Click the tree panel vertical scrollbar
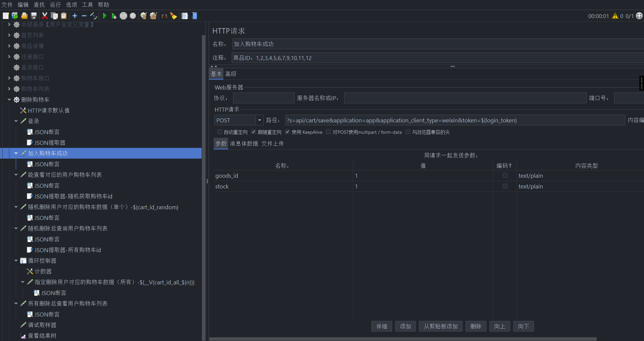Image resolution: width=644 pixels, height=341 pixels. pyautogui.click(x=204, y=188)
